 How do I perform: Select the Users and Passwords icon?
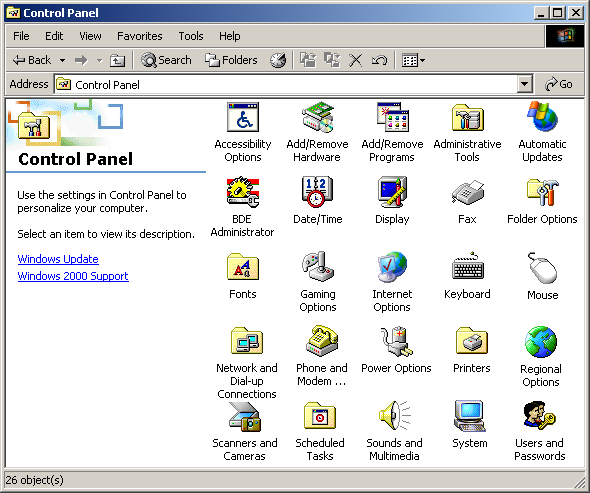tap(539, 416)
